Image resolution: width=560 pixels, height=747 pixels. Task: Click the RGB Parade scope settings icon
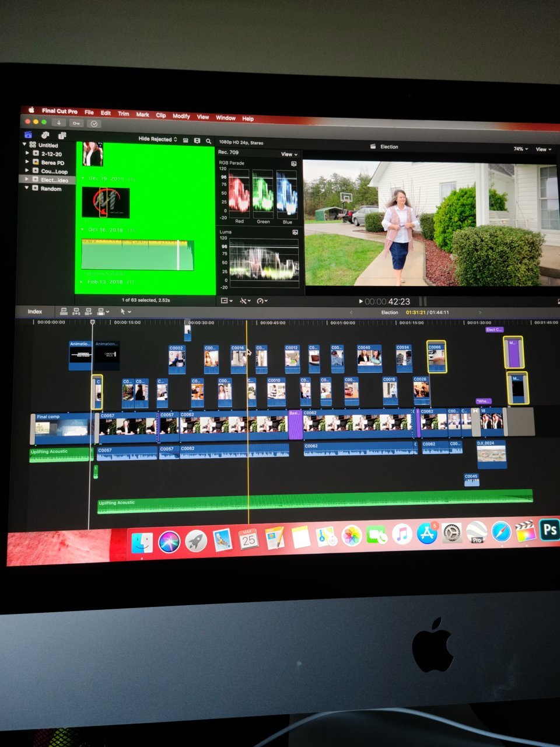pos(294,164)
